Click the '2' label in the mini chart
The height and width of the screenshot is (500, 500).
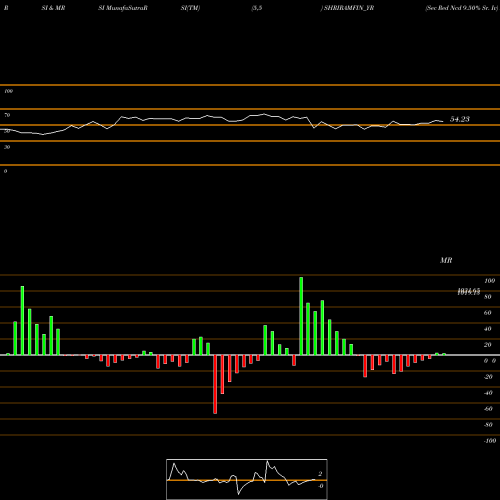tap(320, 474)
